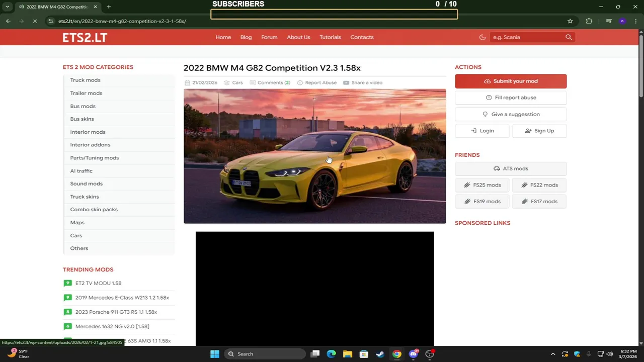Image resolution: width=644 pixels, height=362 pixels.
Task: Open the Chrome profile avatar
Action: [622, 21]
